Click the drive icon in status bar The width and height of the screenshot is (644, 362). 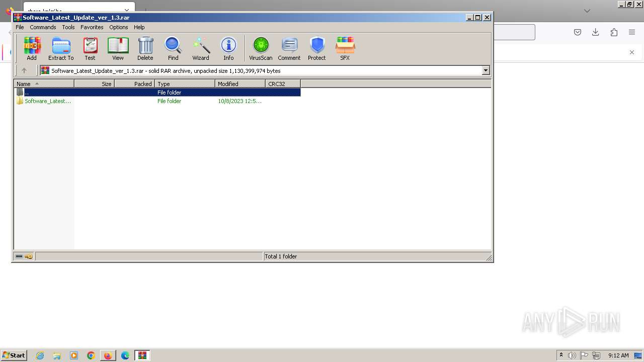(x=19, y=256)
